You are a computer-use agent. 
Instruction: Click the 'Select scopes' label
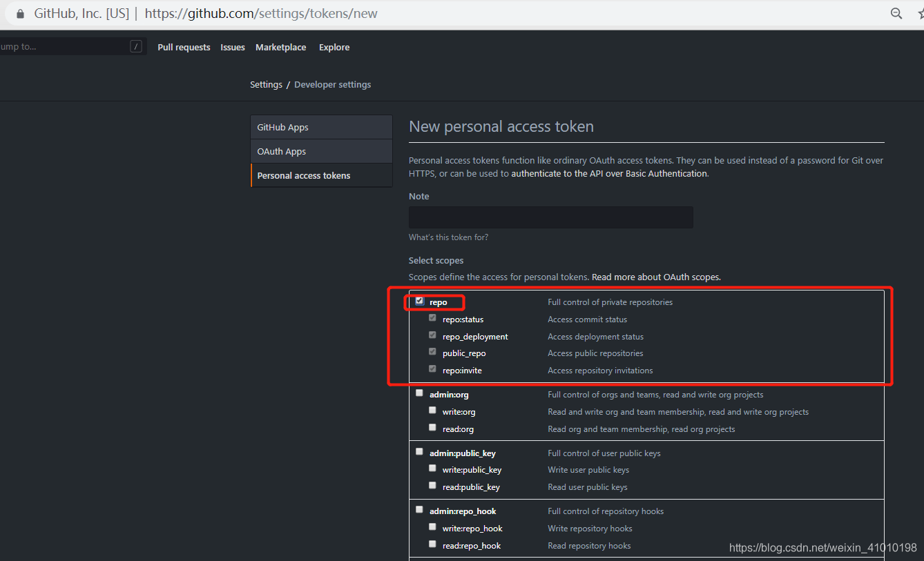(436, 261)
